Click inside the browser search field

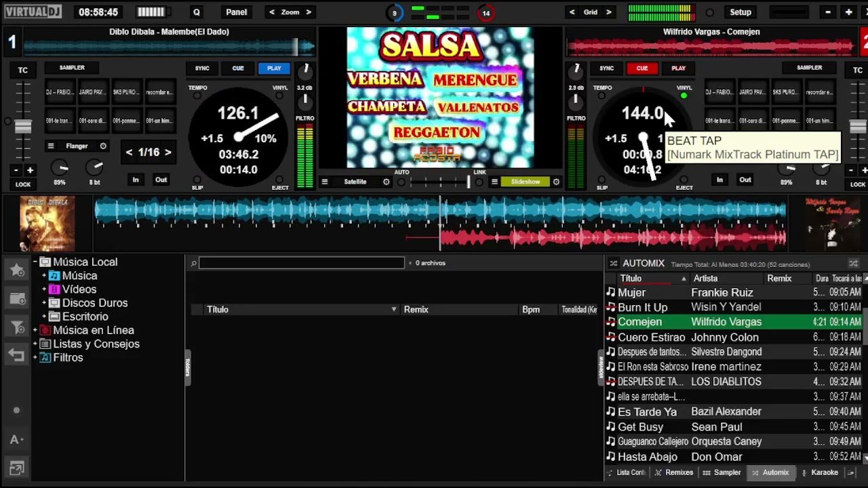(x=301, y=263)
